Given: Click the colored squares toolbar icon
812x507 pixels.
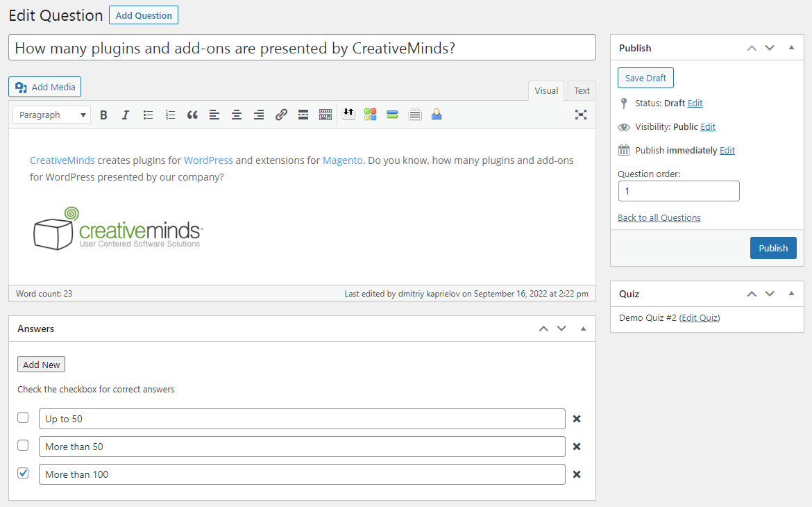Looking at the screenshot, I should point(371,114).
